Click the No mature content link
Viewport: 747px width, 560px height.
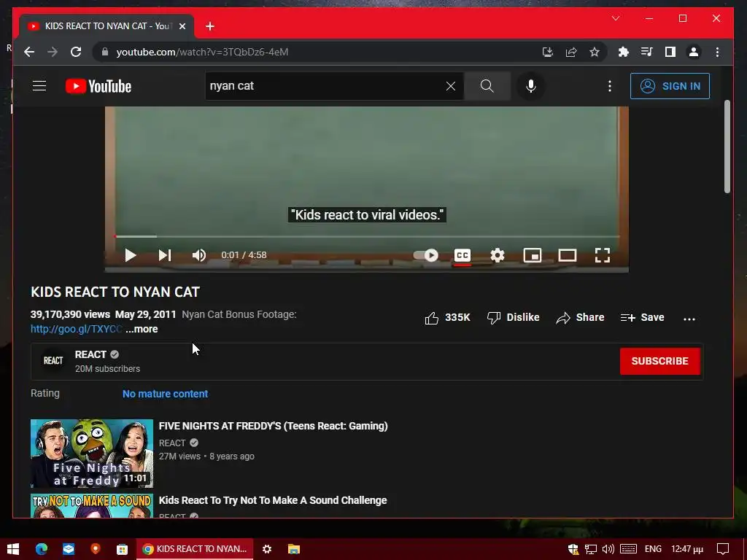(x=166, y=394)
